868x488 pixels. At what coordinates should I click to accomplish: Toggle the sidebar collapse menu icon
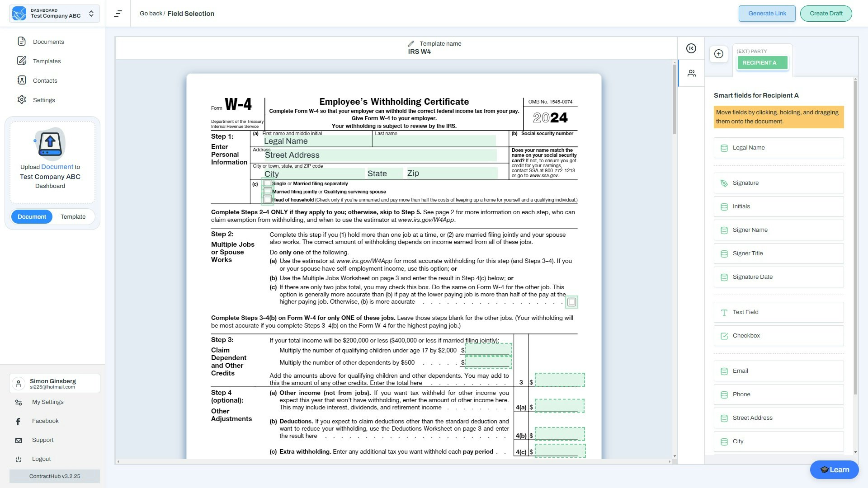(x=118, y=14)
